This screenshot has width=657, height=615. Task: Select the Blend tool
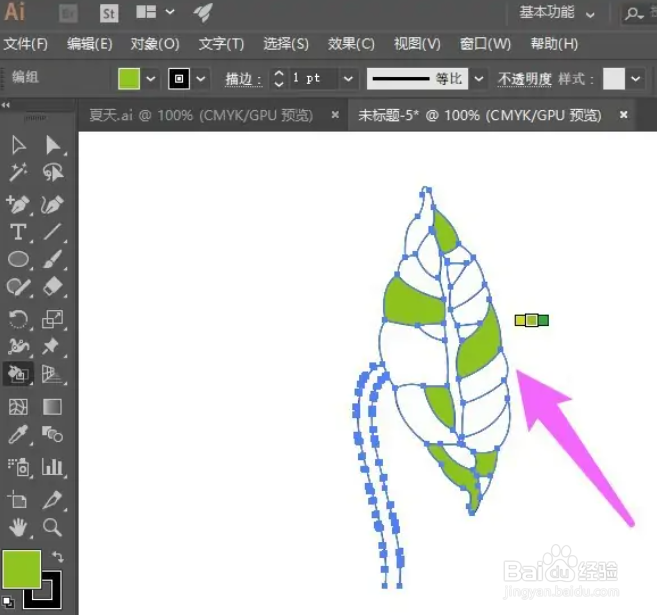click(x=52, y=434)
